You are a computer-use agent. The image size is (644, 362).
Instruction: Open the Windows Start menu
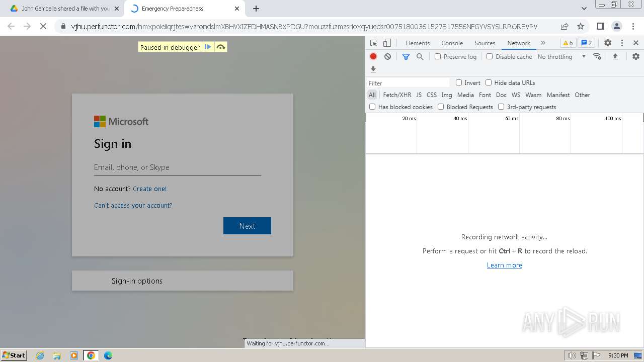[x=14, y=355]
